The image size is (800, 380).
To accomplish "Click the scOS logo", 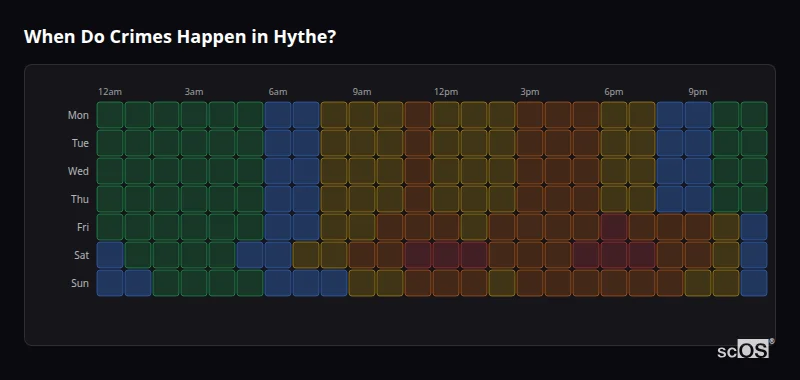I will tap(745, 349).
